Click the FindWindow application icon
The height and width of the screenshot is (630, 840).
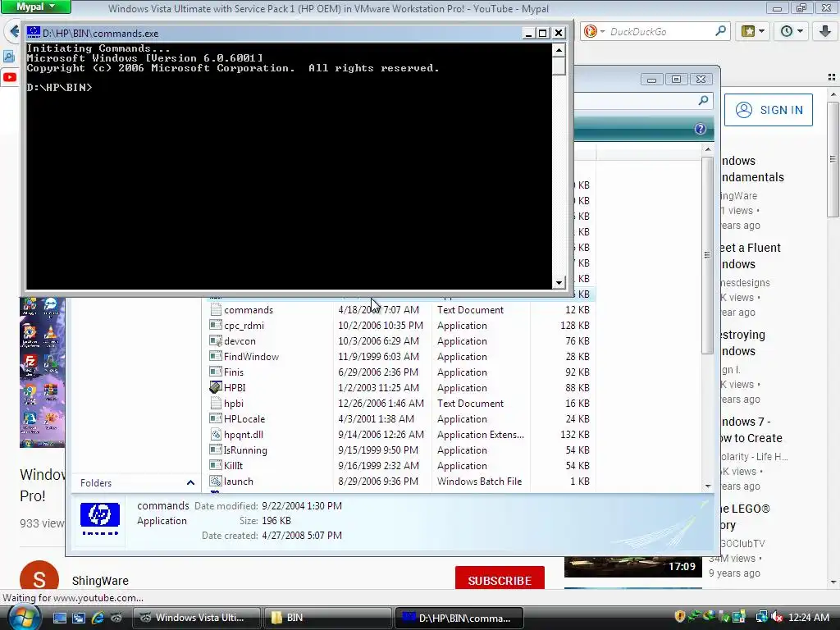click(216, 356)
